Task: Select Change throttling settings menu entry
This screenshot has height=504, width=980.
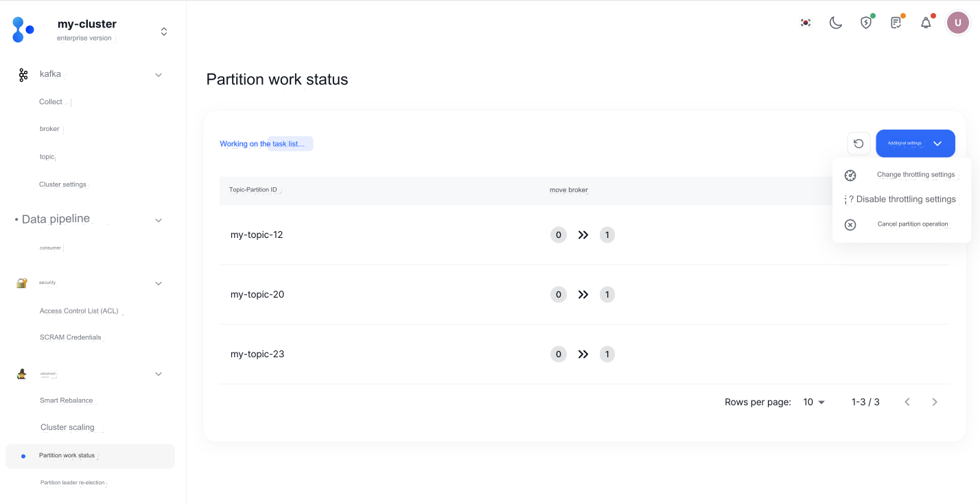Action: pyautogui.click(x=915, y=174)
